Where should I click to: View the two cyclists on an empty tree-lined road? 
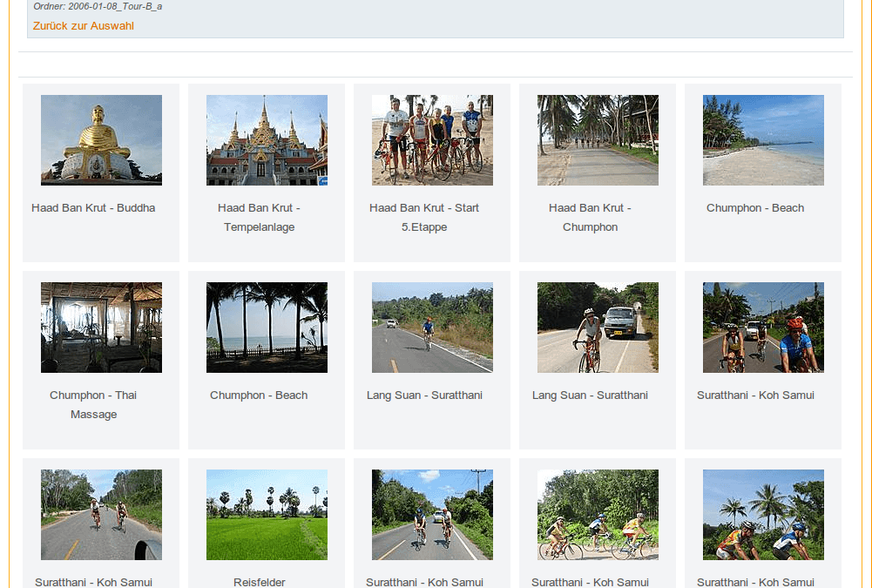[101, 515]
